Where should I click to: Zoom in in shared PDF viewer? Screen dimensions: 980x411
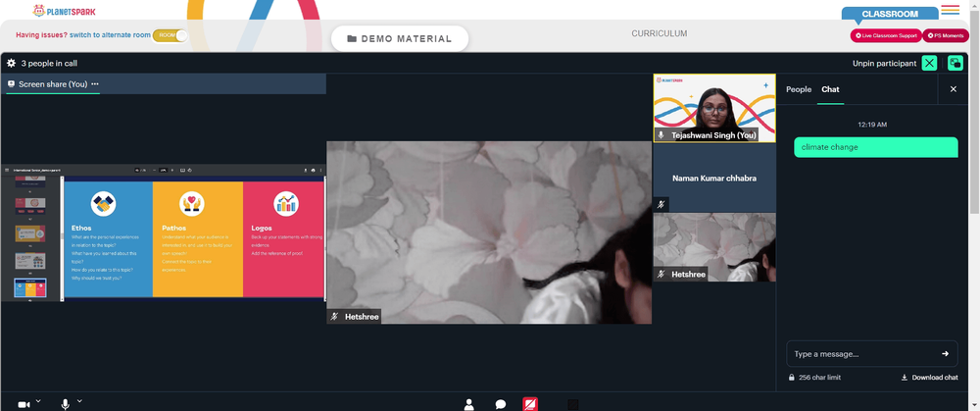click(172, 170)
